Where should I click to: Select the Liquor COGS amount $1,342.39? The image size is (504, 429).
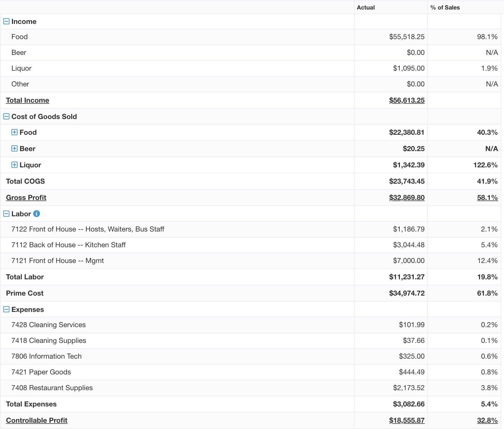(x=409, y=165)
